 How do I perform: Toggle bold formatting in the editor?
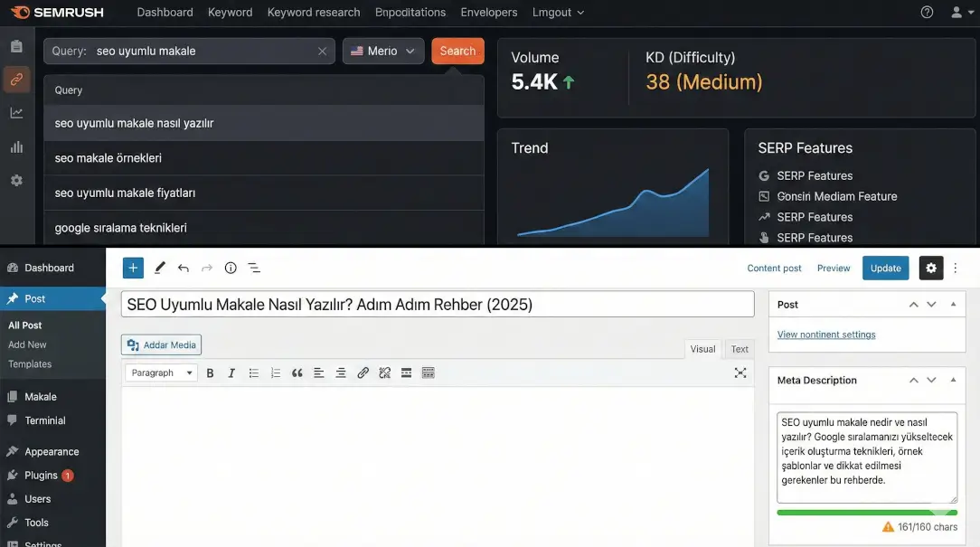pyautogui.click(x=209, y=372)
